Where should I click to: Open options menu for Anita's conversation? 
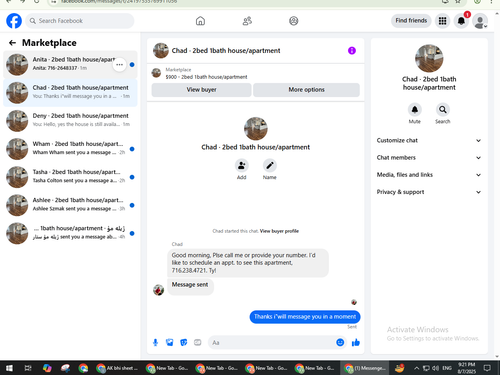click(x=119, y=65)
